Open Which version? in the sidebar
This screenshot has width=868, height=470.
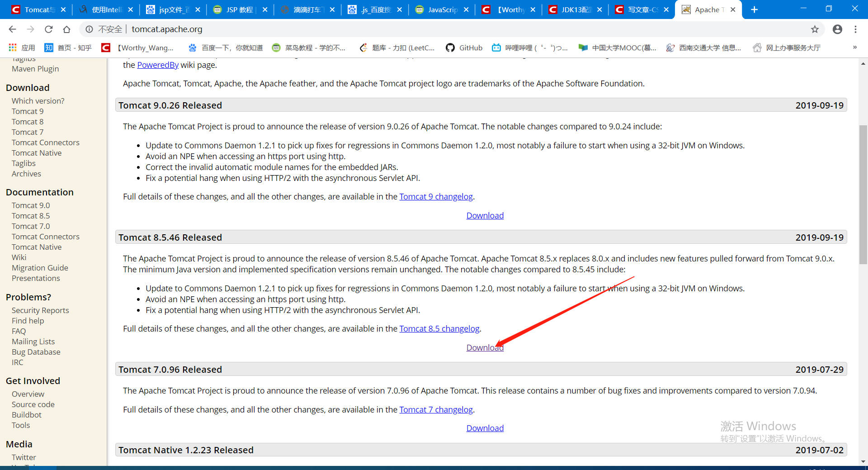(38, 101)
